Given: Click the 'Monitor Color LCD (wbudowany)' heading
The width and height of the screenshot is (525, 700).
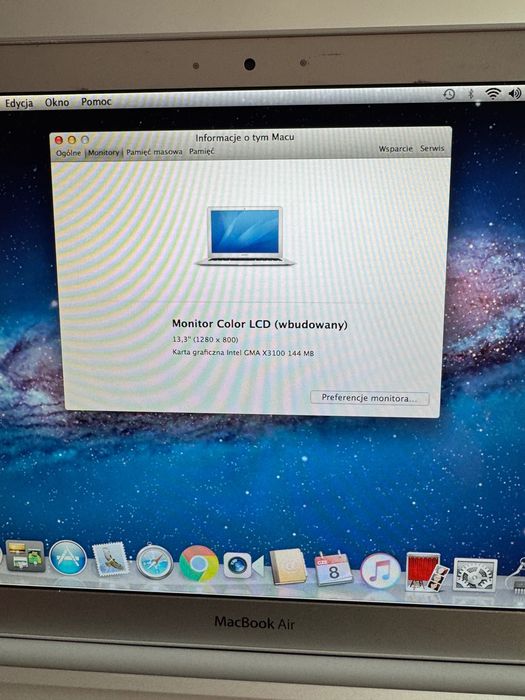Looking at the screenshot, I should click(x=259, y=324).
